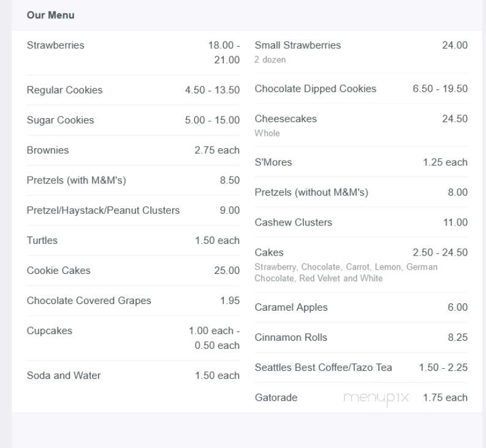Select the Caramel Apples entry
This screenshot has height=448, width=486.
(291, 307)
